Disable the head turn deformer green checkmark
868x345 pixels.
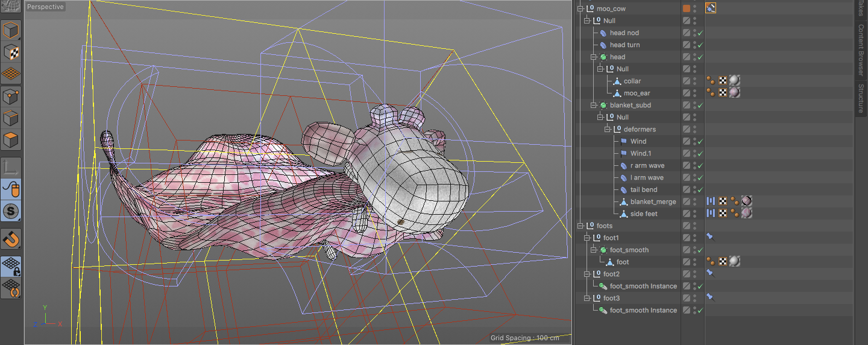click(x=700, y=45)
